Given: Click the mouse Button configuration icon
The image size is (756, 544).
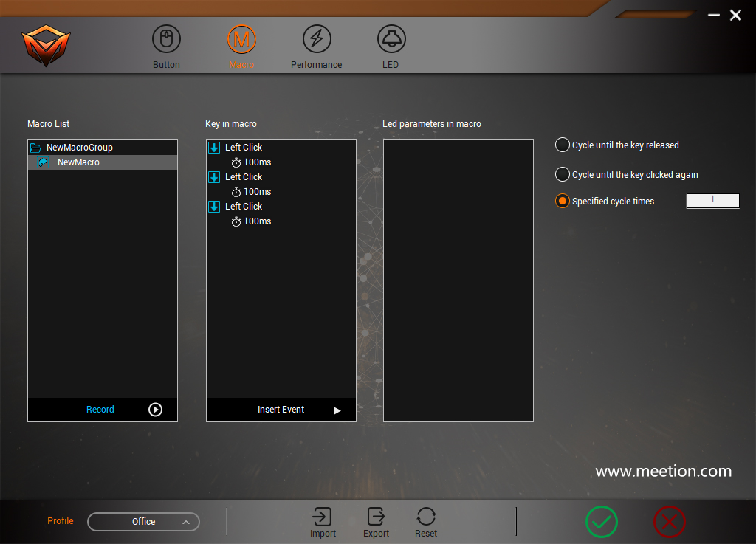Looking at the screenshot, I should [x=165, y=38].
